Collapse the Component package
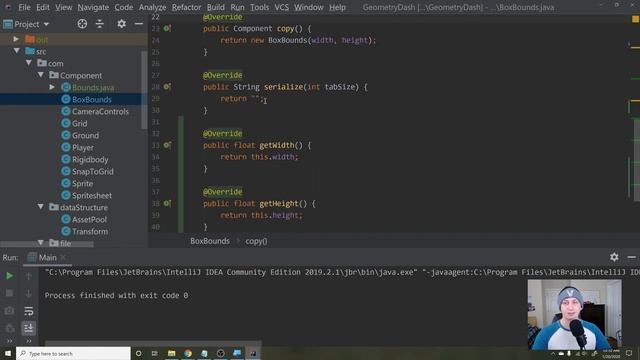The image size is (640, 360). click(41, 75)
